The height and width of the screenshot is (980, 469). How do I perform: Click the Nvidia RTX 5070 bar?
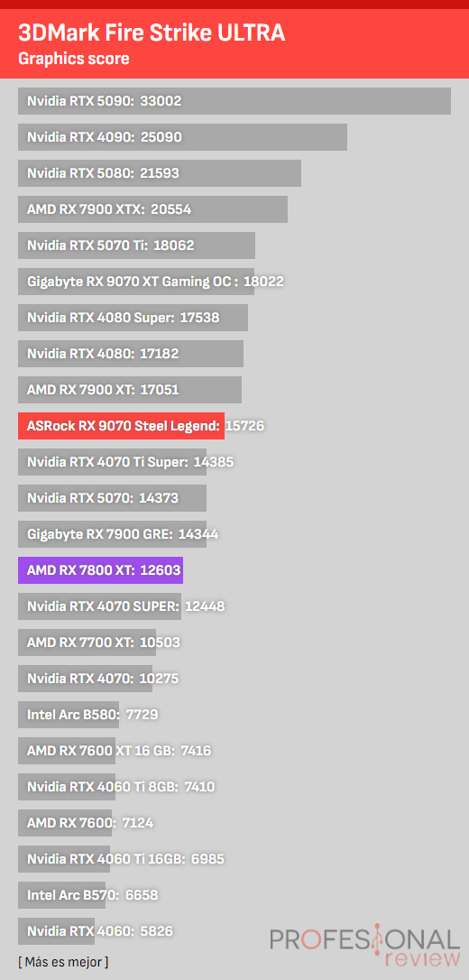113,498
